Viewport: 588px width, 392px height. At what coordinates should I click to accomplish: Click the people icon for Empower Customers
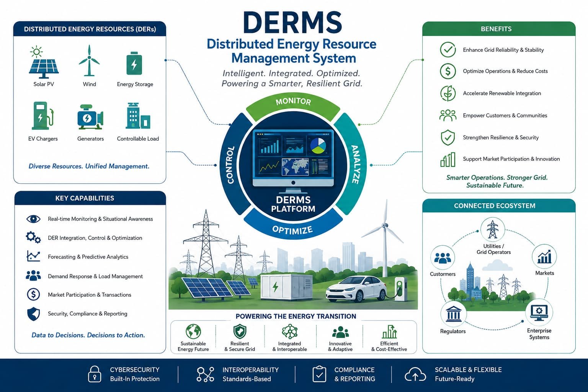[448, 115]
